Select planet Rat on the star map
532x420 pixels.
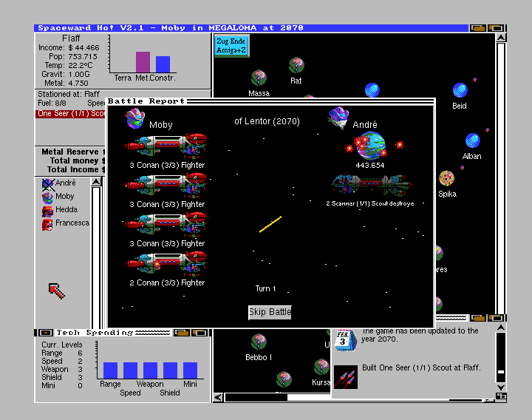pos(296,65)
